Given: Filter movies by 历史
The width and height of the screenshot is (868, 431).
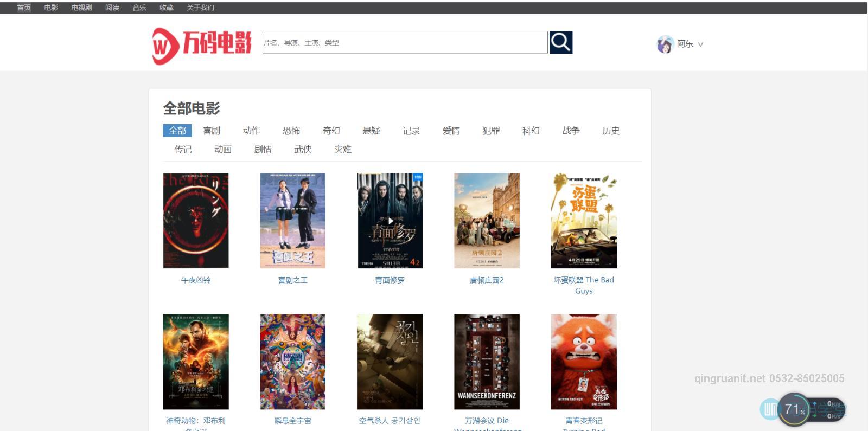Looking at the screenshot, I should pos(611,131).
